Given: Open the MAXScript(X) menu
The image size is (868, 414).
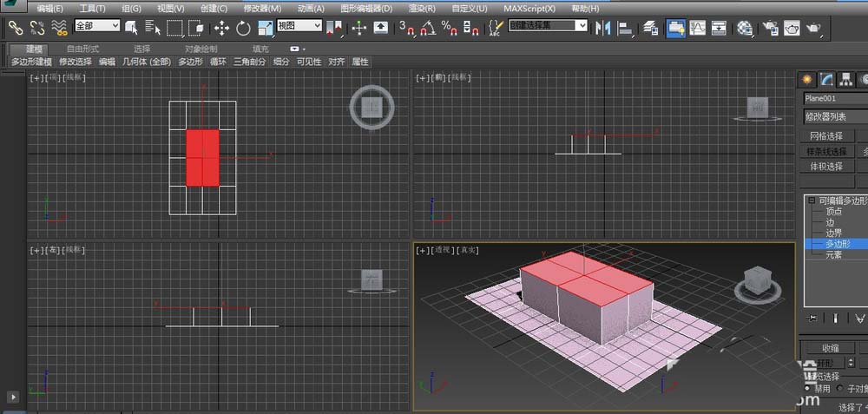Looking at the screenshot, I should pyautogui.click(x=529, y=9).
